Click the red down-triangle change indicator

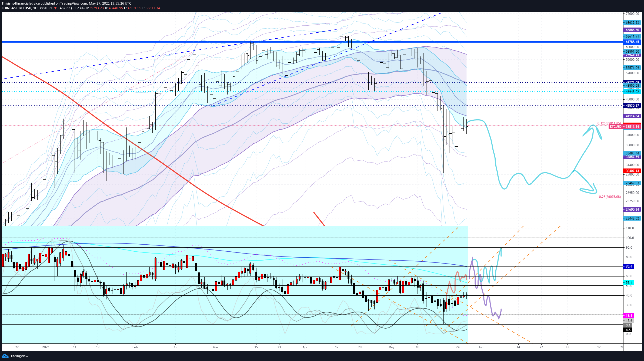[55, 8]
